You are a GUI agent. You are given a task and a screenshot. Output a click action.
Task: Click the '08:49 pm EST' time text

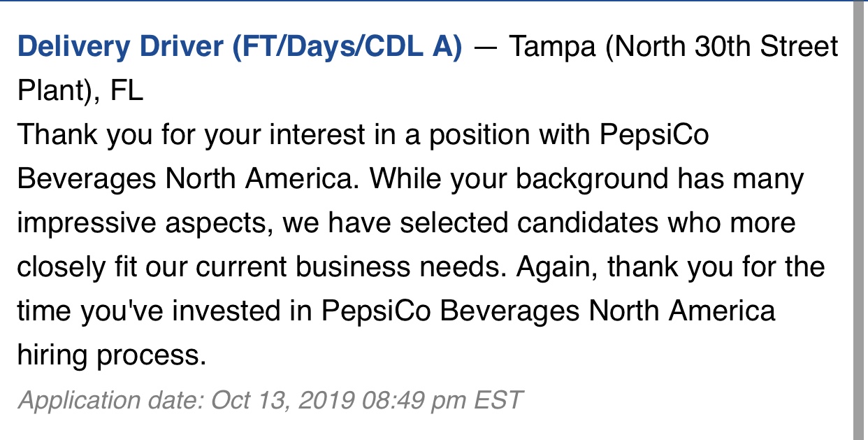(x=442, y=400)
